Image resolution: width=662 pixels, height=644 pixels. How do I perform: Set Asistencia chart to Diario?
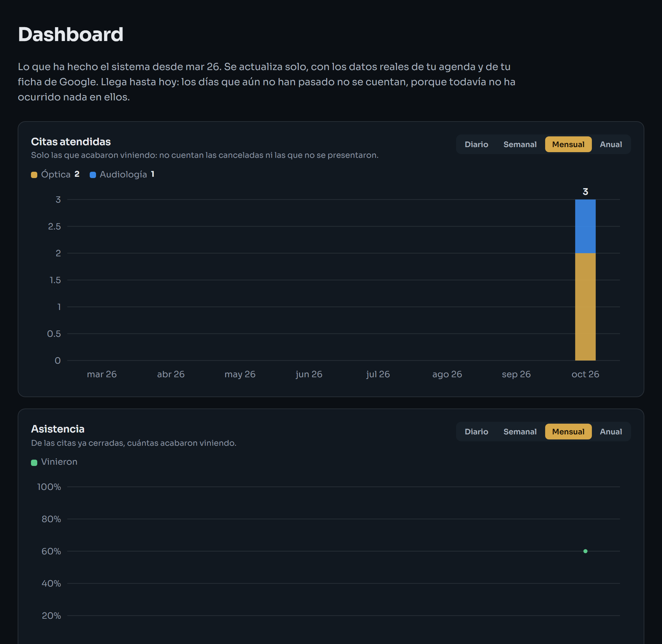pyautogui.click(x=476, y=432)
